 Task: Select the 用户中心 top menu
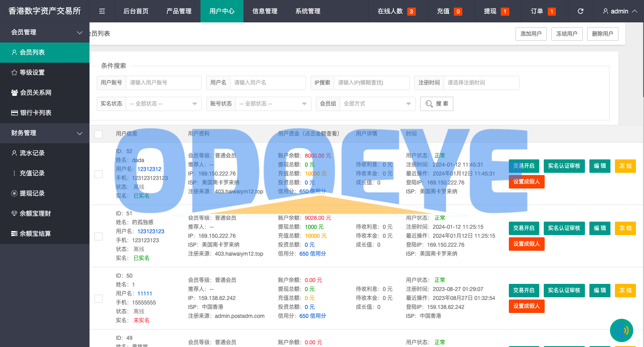tap(222, 11)
